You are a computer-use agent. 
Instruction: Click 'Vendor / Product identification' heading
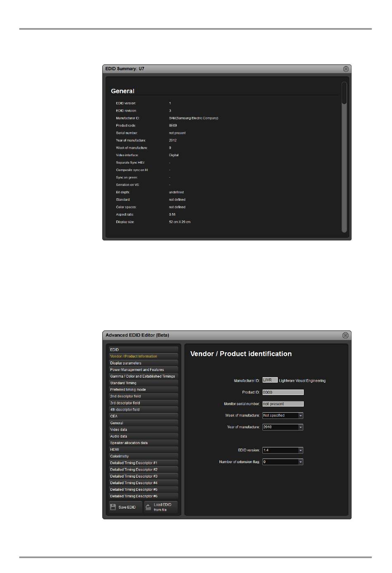click(x=241, y=354)
